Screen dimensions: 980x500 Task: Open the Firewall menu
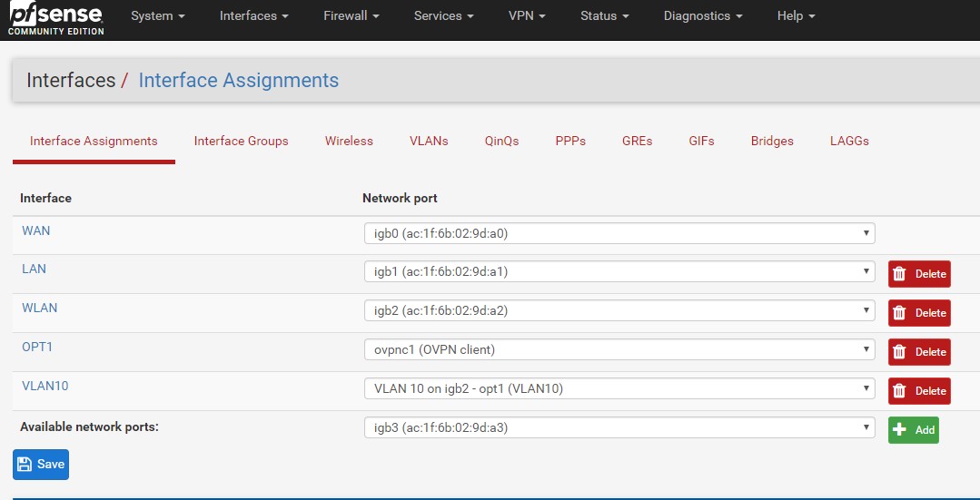(x=351, y=16)
